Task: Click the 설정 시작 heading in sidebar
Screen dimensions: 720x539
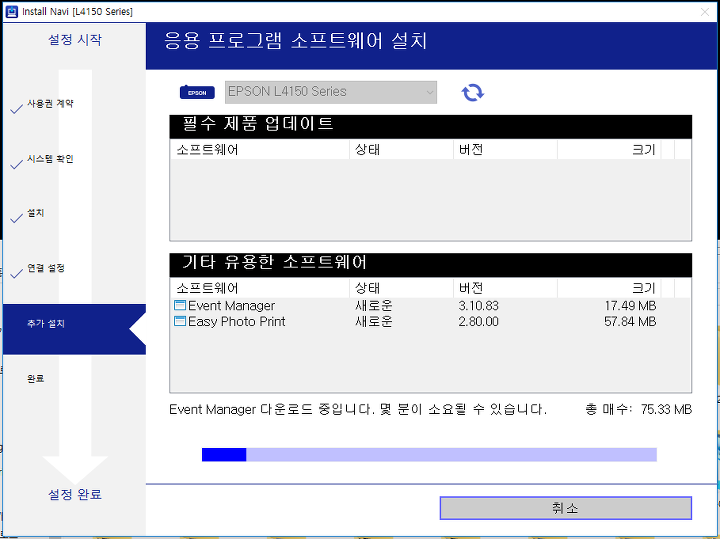Action: click(x=75, y=39)
